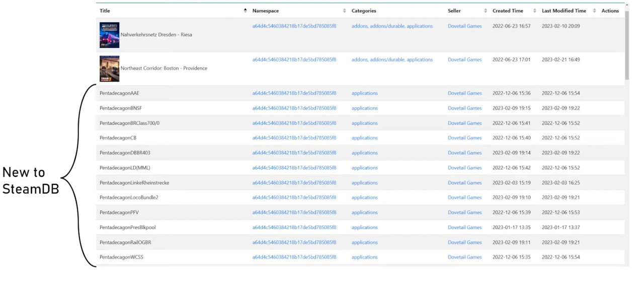Open namespace link in PentadecagonCB row
This screenshot has width=644, height=296.
click(294, 138)
